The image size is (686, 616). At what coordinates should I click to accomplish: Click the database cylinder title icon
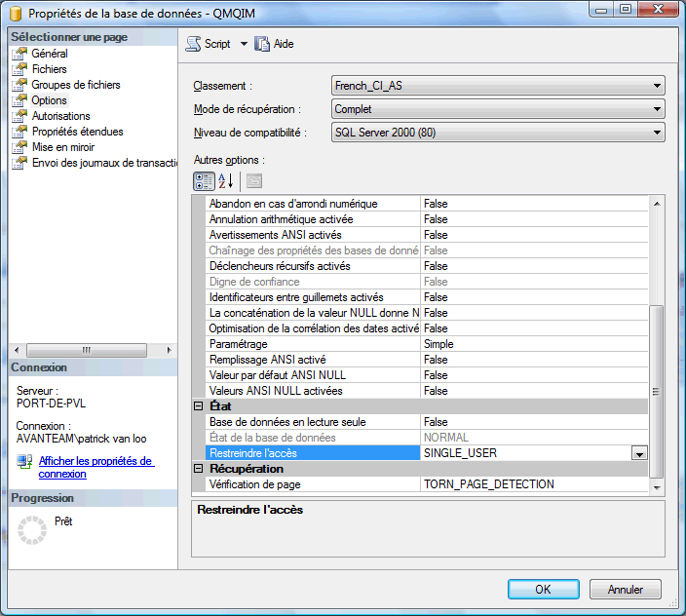(x=15, y=15)
